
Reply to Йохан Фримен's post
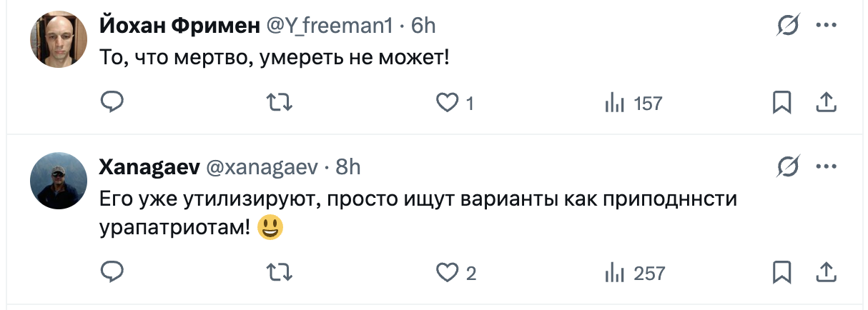(112, 103)
